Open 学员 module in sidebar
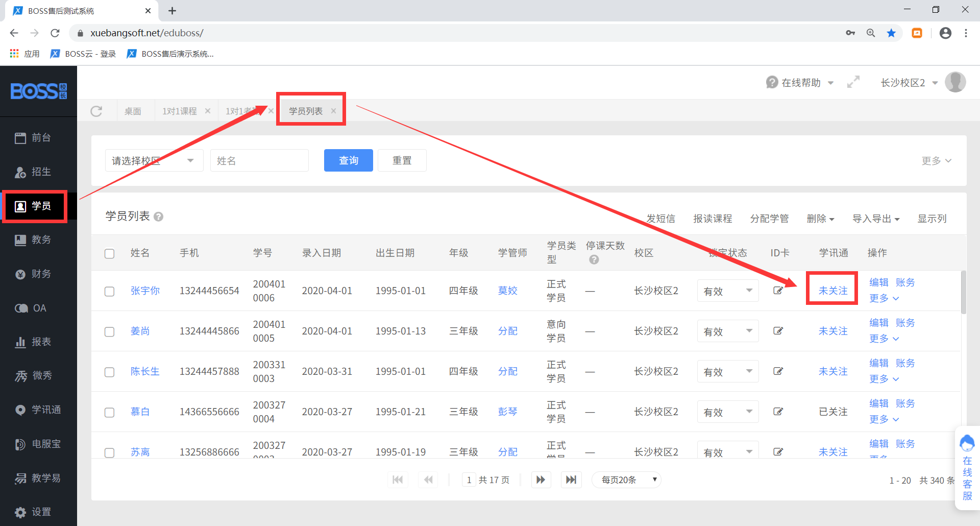Screen dimensions: 980x526 click(33, 206)
